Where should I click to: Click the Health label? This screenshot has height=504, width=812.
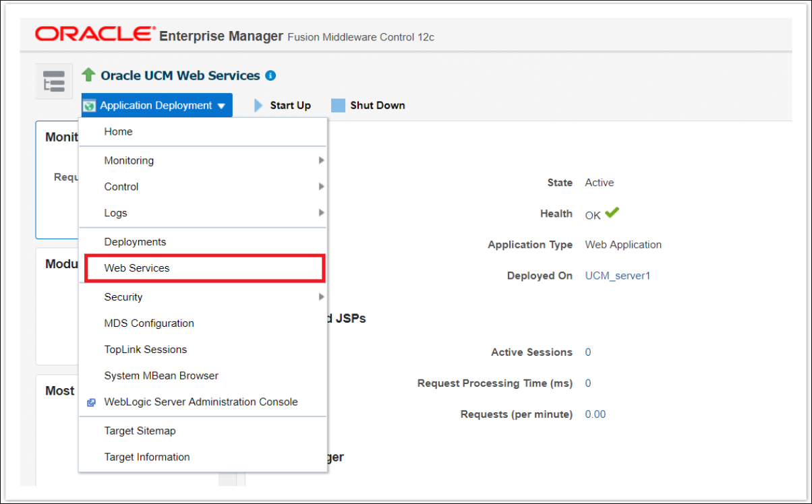(556, 214)
